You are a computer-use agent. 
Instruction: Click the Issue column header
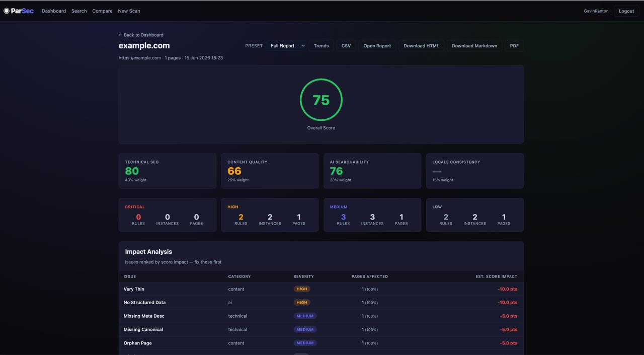tap(130, 276)
